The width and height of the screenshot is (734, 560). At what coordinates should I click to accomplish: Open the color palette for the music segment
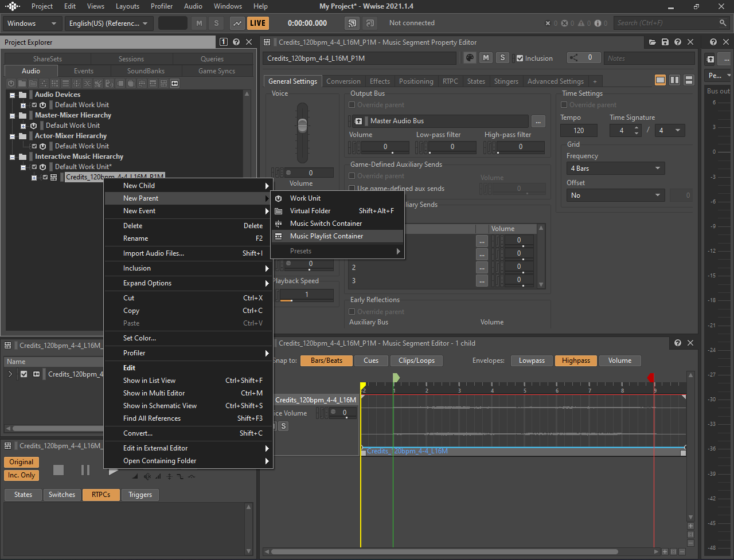point(470,58)
